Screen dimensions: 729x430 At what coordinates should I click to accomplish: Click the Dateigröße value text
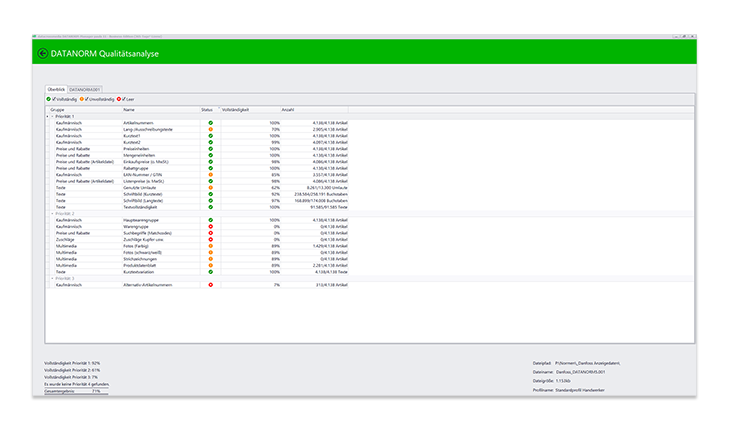tap(563, 381)
